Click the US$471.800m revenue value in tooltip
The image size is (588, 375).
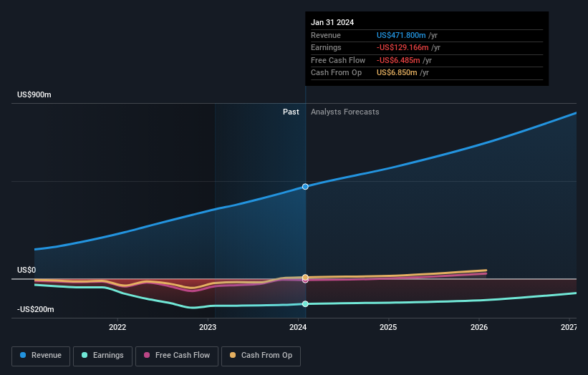401,35
